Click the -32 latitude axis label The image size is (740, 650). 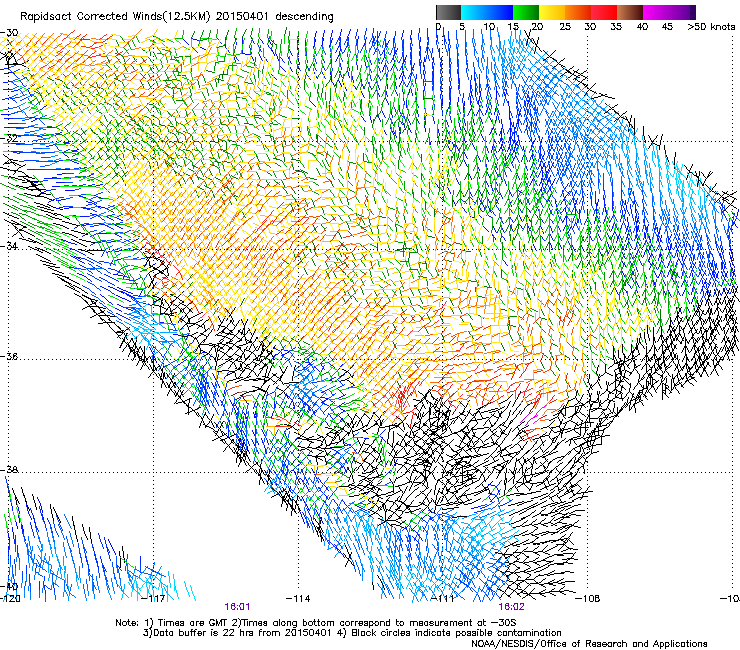(9, 138)
